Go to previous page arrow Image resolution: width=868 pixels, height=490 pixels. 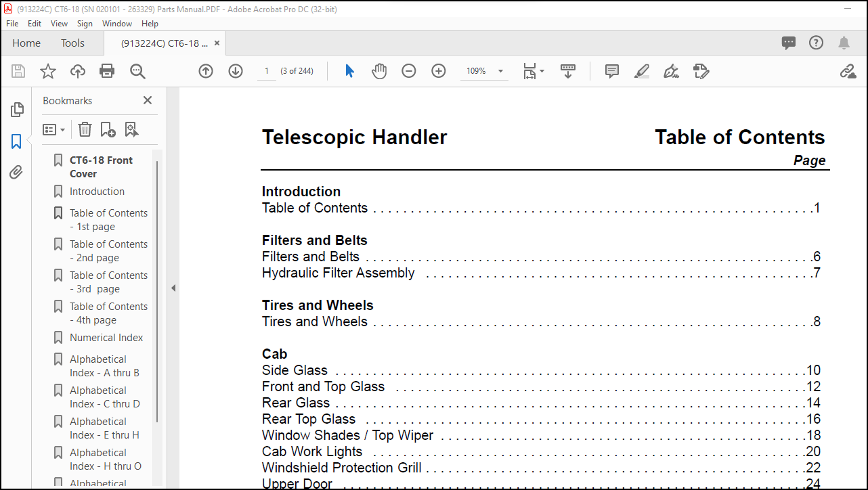[206, 71]
